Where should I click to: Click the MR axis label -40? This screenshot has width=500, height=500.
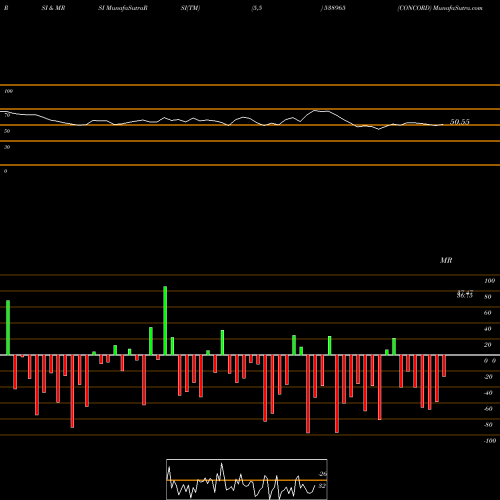(x=488, y=393)
